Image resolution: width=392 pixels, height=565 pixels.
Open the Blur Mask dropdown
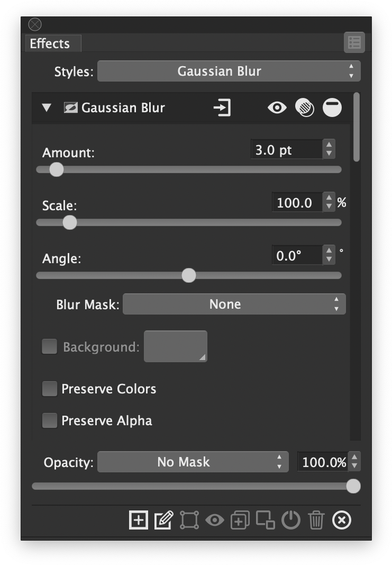click(234, 304)
